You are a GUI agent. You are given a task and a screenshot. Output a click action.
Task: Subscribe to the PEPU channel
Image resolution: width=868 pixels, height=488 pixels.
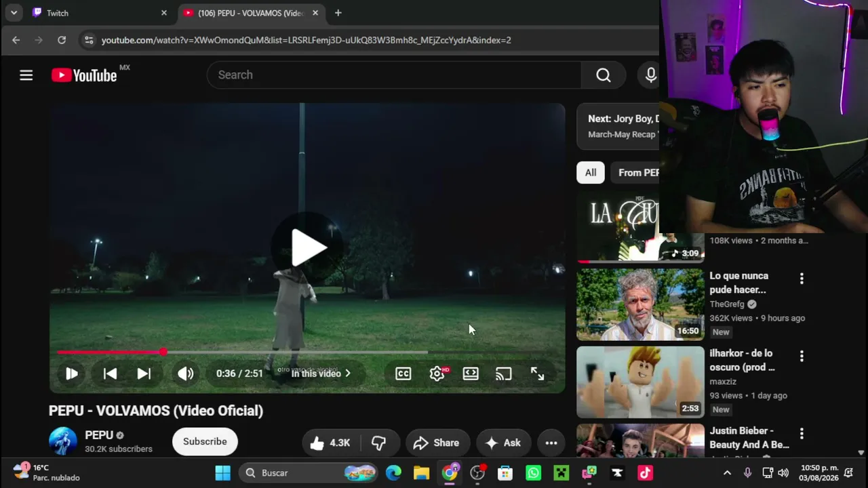tap(205, 442)
